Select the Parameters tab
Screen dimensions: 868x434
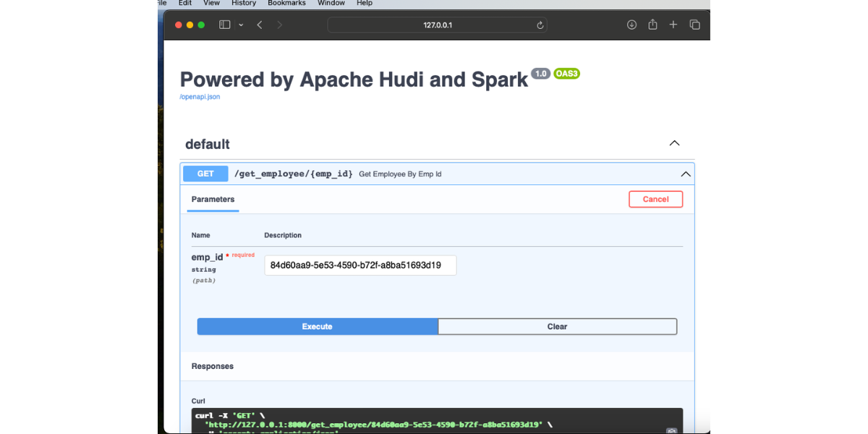[213, 200]
